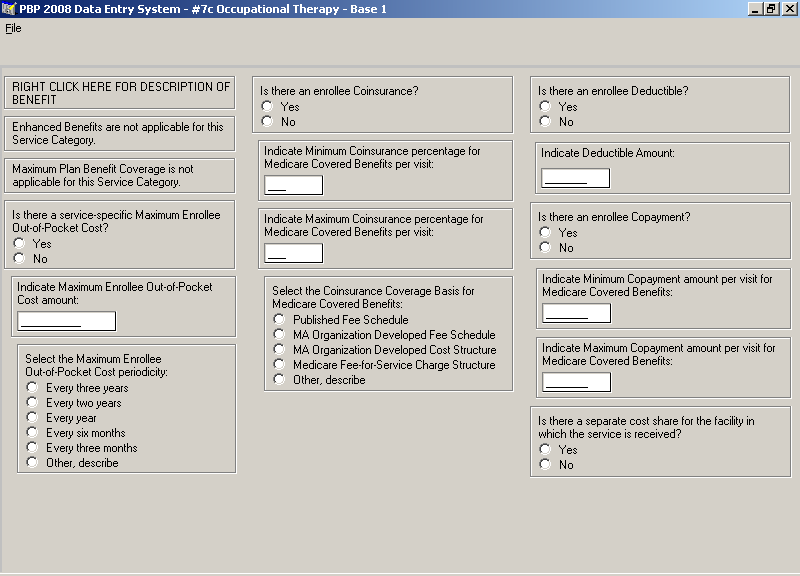Viewport: 800px width, 576px height.
Task: Select Other, describe under Coinsurance Coverage Basis
Action: tap(279, 379)
